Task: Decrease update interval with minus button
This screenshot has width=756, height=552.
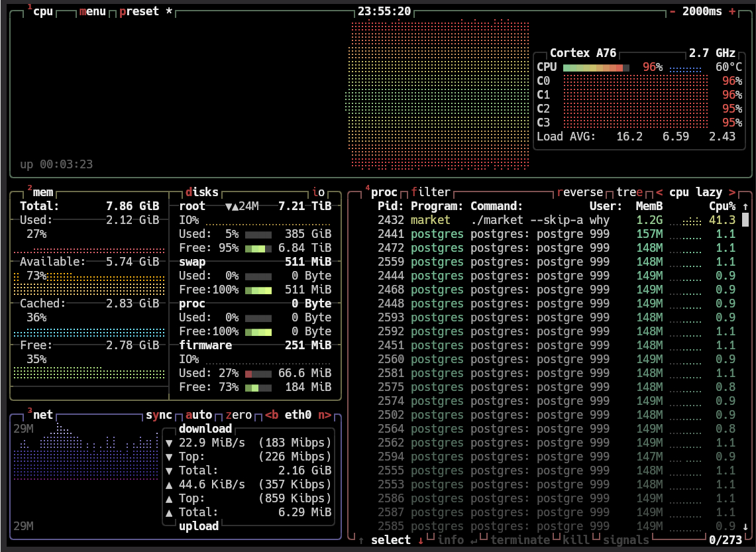Action: tap(673, 11)
